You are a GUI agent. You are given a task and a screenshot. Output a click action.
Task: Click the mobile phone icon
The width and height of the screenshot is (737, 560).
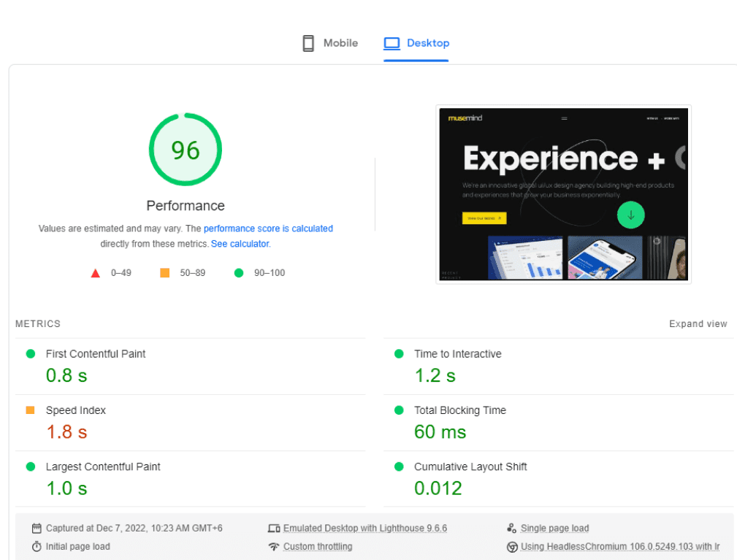(308, 43)
